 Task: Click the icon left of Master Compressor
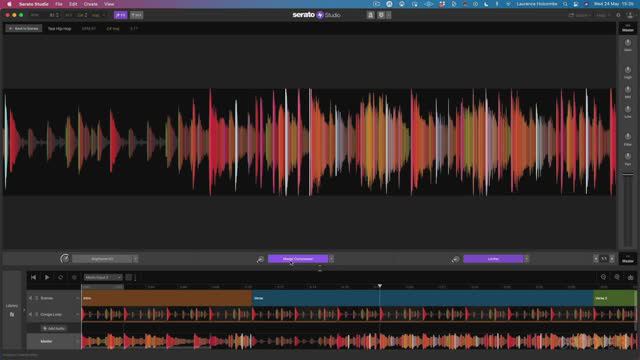tap(260, 259)
